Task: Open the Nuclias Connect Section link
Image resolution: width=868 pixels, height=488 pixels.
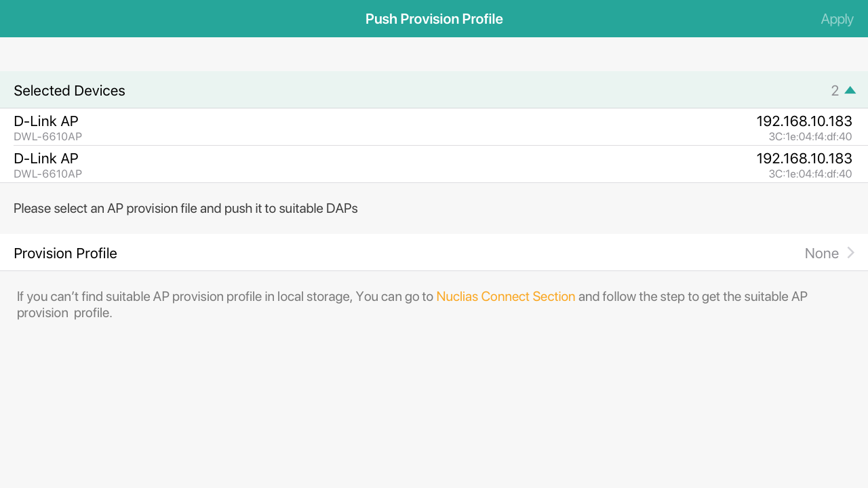Action: [x=505, y=296]
